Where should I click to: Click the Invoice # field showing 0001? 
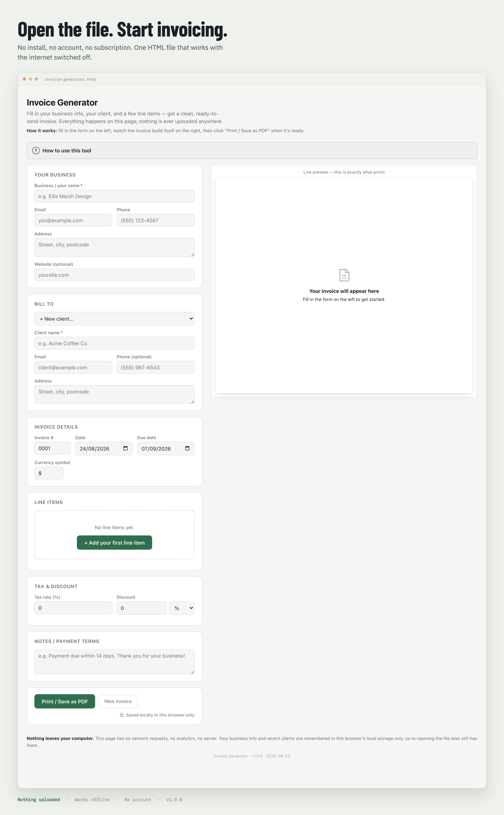click(53, 448)
